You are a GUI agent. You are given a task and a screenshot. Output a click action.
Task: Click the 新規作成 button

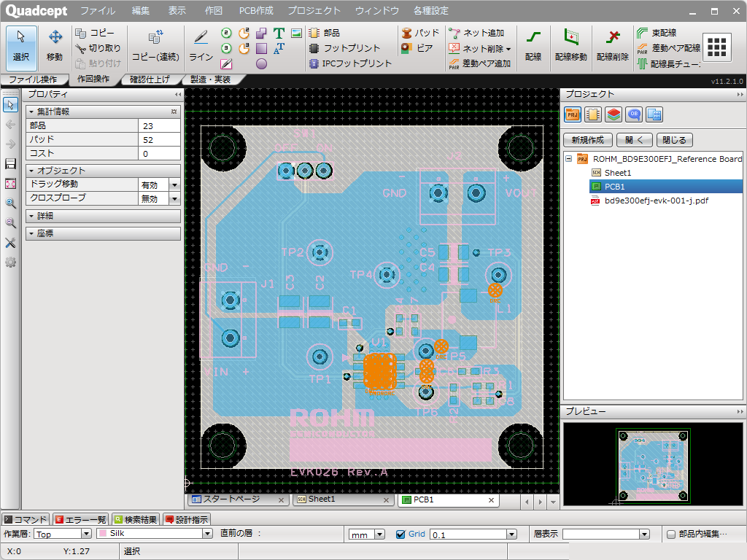point(588,140)
